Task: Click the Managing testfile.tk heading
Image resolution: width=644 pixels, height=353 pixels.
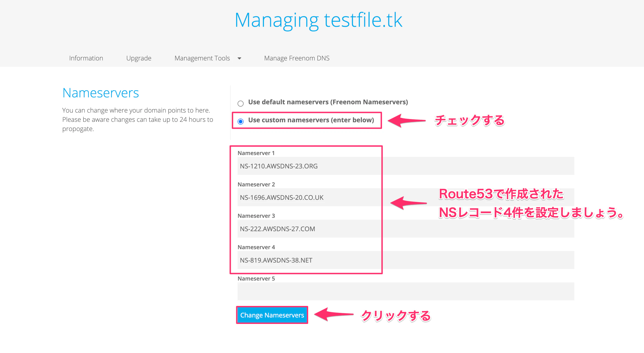Action: coord(319,20)
